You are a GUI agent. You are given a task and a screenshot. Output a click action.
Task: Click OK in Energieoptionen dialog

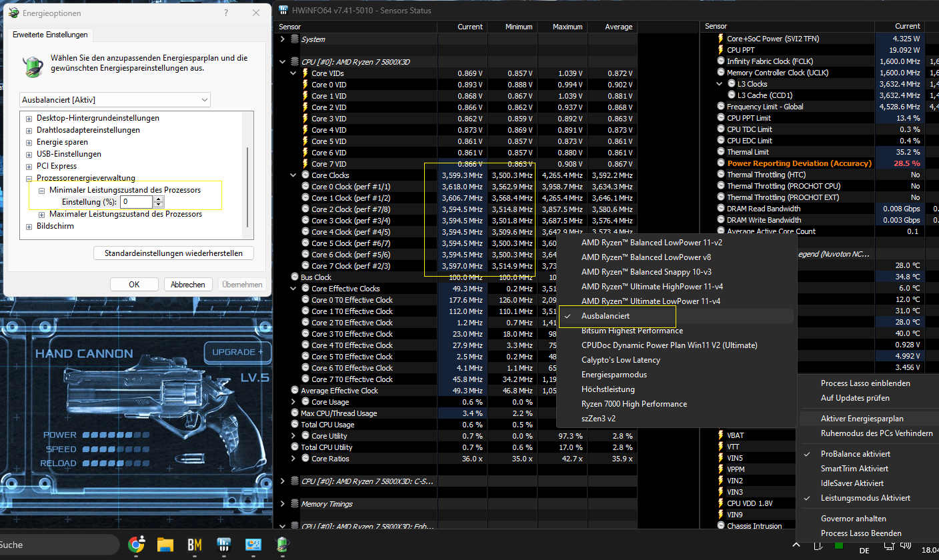[x=134, y=284]
